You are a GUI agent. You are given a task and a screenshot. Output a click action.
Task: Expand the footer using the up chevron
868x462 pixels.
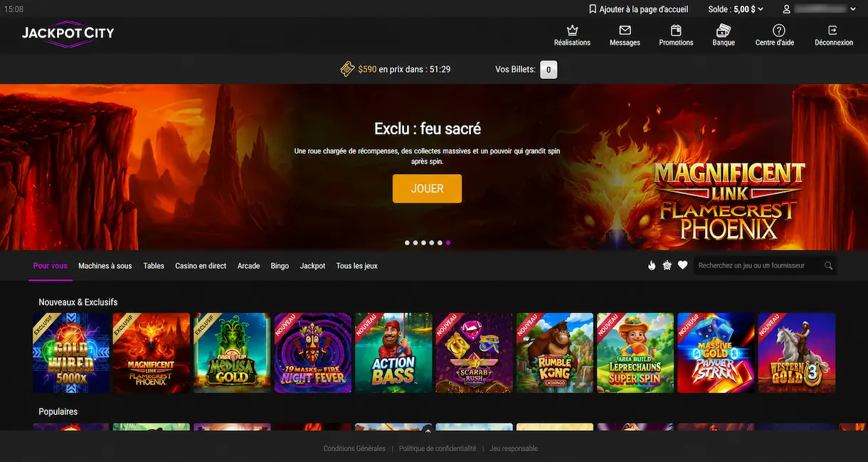coord(428,431)
